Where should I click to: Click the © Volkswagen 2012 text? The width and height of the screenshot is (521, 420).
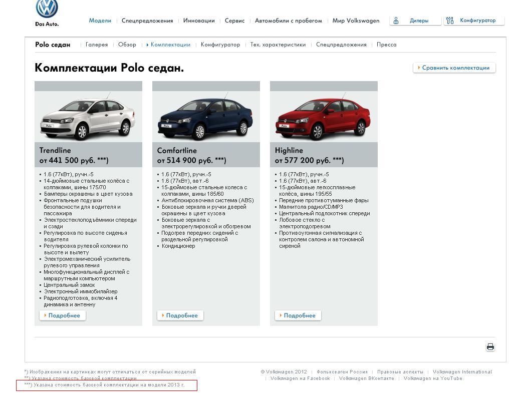[284, 372]
